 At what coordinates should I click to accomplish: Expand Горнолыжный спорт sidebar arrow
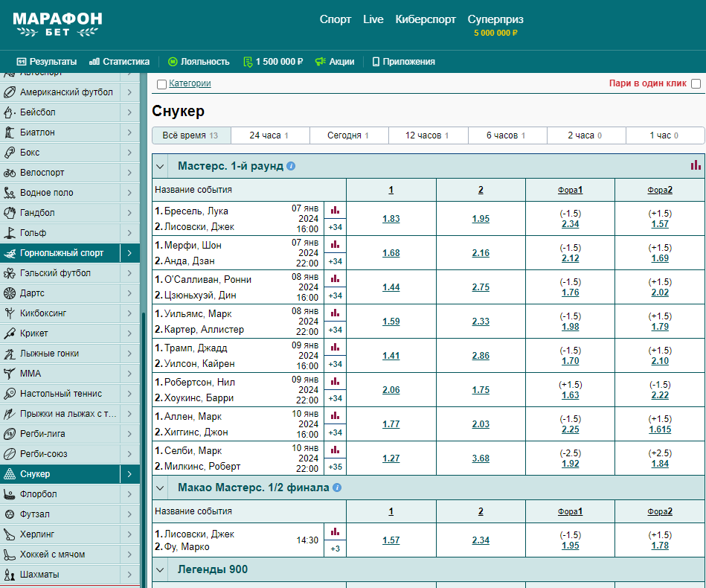(x=129, y=253)
